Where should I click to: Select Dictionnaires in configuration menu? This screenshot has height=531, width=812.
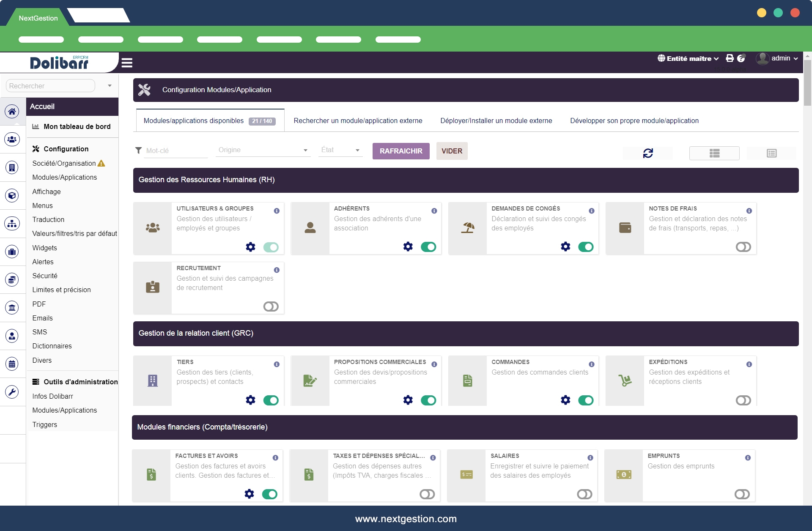(52, 346)
